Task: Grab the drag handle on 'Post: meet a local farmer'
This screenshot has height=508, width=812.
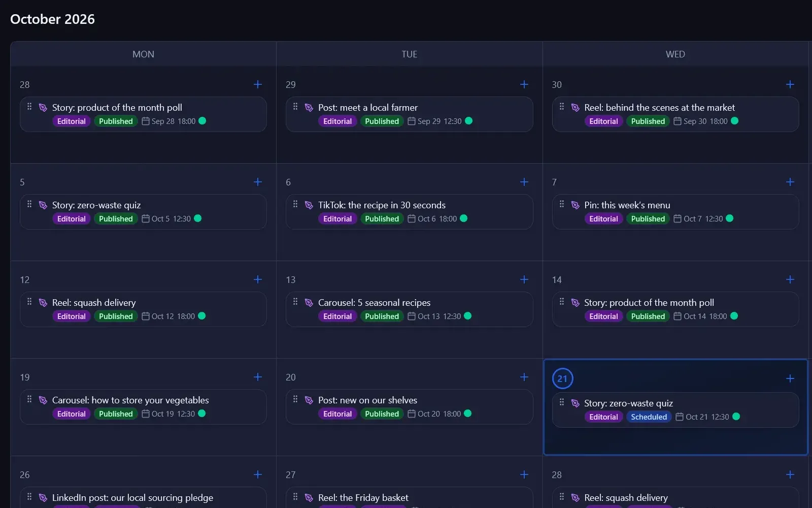Action: [295, 107]
